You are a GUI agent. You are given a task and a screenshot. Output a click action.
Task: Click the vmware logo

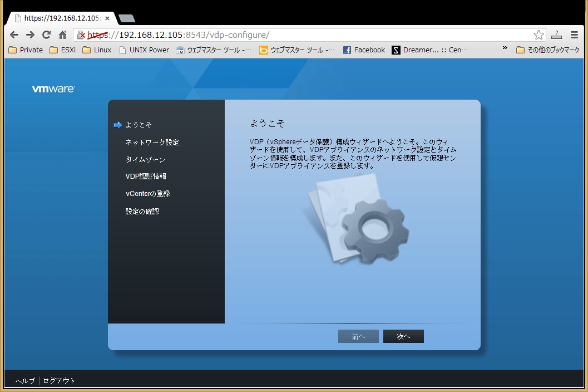53,89
